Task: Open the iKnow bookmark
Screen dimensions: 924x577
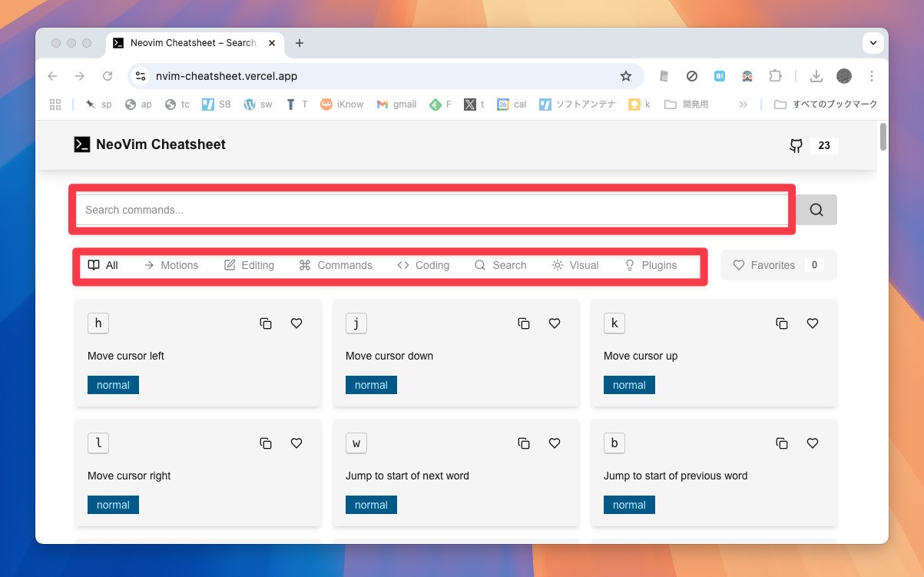Action: tap(342, 104)
